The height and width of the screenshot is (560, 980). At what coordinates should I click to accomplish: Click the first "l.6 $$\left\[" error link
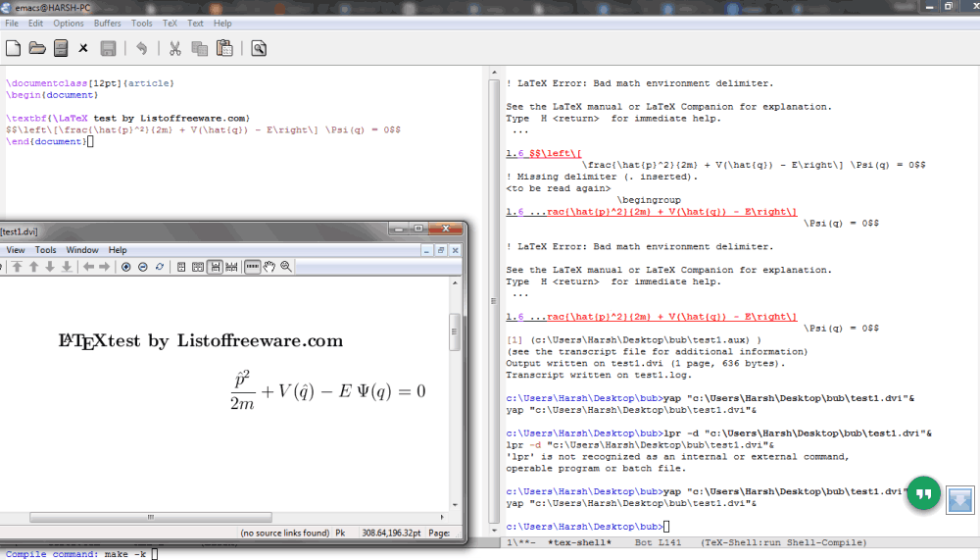[x=544, y=153]
